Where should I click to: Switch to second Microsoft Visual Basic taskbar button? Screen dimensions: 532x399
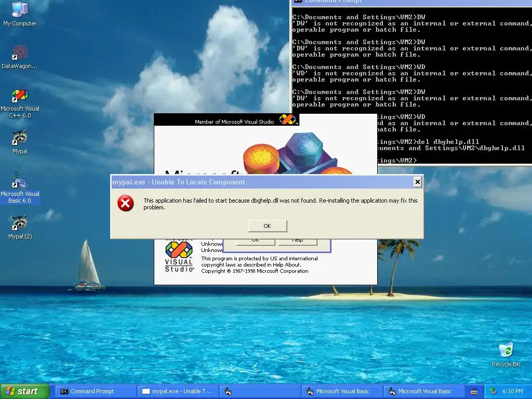coord(424,391)
